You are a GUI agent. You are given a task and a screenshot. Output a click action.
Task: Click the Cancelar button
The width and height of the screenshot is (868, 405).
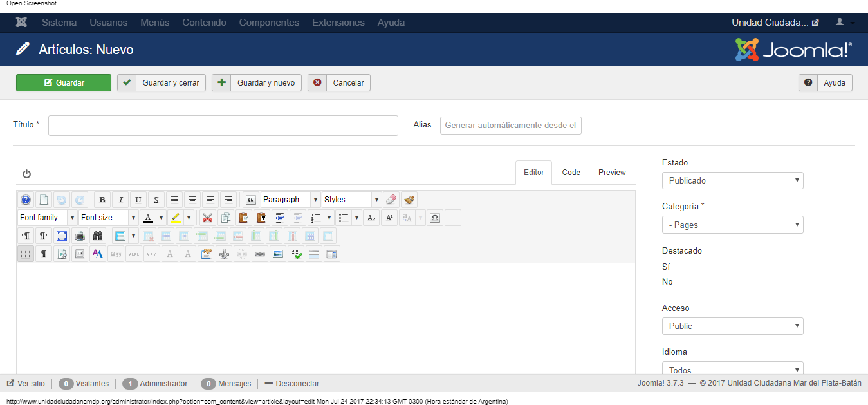click(339, 82)
